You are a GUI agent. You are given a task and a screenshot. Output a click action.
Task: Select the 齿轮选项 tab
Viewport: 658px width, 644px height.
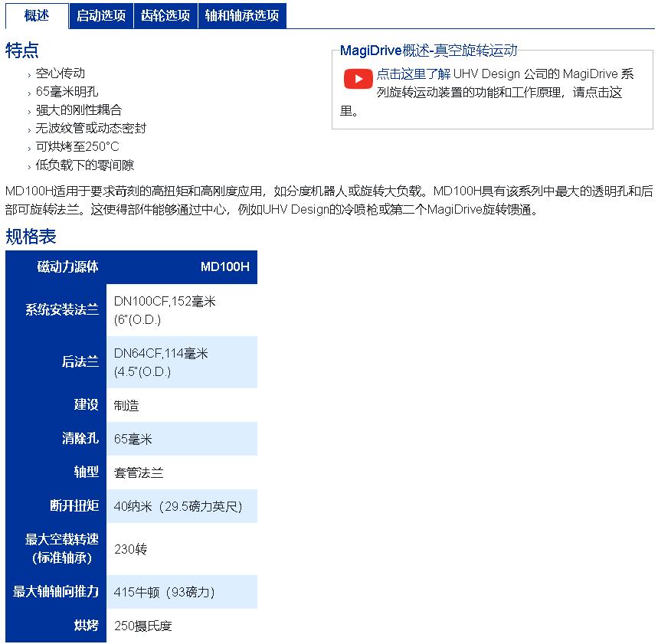tap(165, 16)
